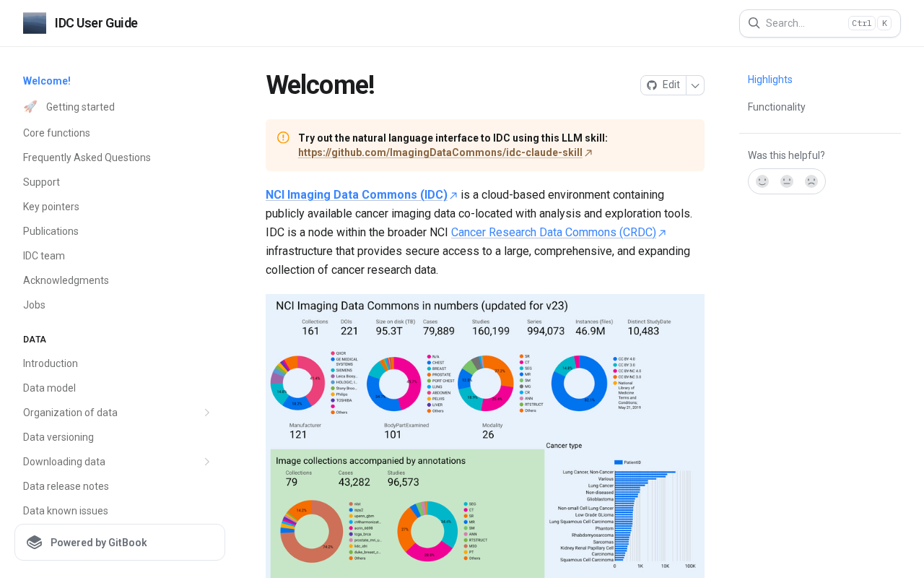Open Getting started page
Viewport: 924px width, 578px height.
coord(80,107)
